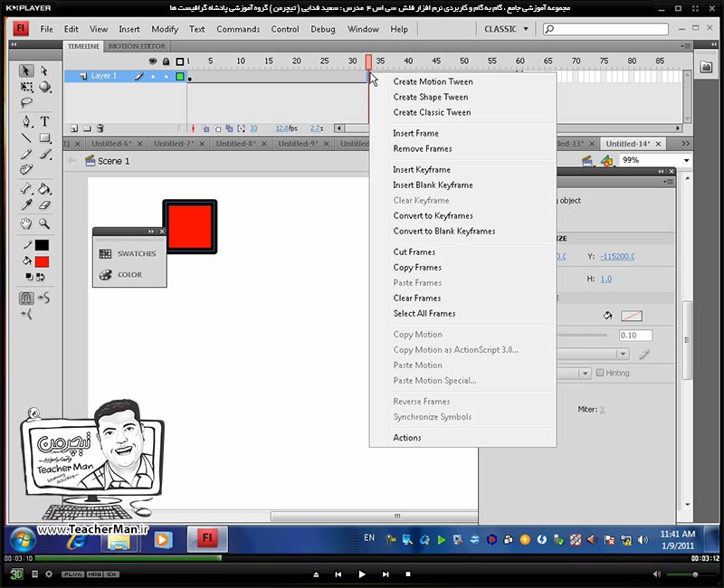This screenshot has height=588, width=724.
Task: Toggle show/hide all layers eye icon
Action: [x=152, y=61]
